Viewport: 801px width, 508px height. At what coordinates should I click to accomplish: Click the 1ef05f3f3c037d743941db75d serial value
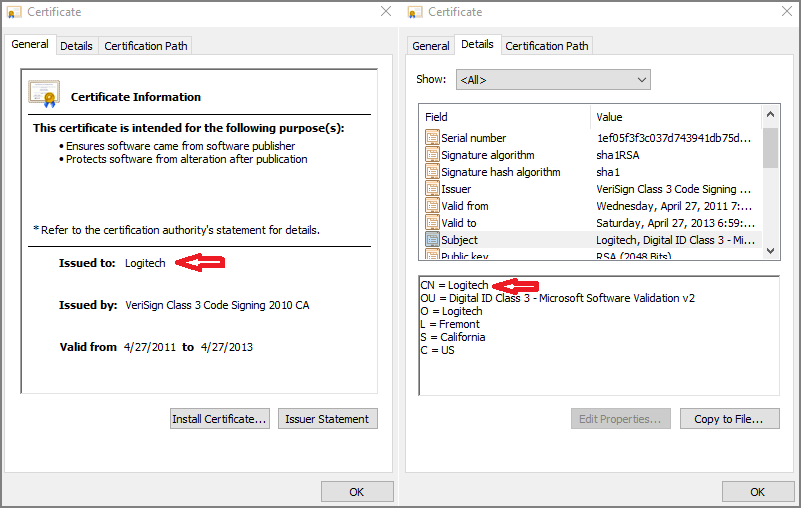pos(674,138)
